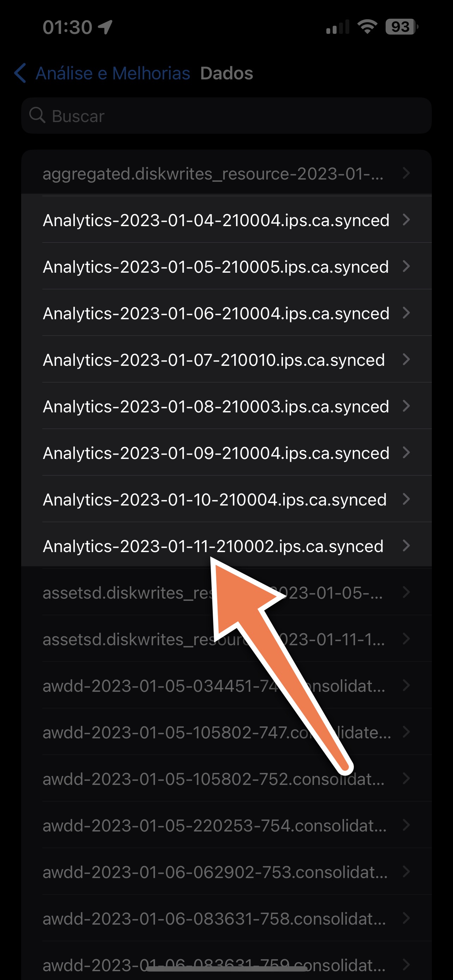Select Analytics-2023-01-10-210004.ips.ca.synced entry
This screenshot has width=453, height=980.
(215, 500)
